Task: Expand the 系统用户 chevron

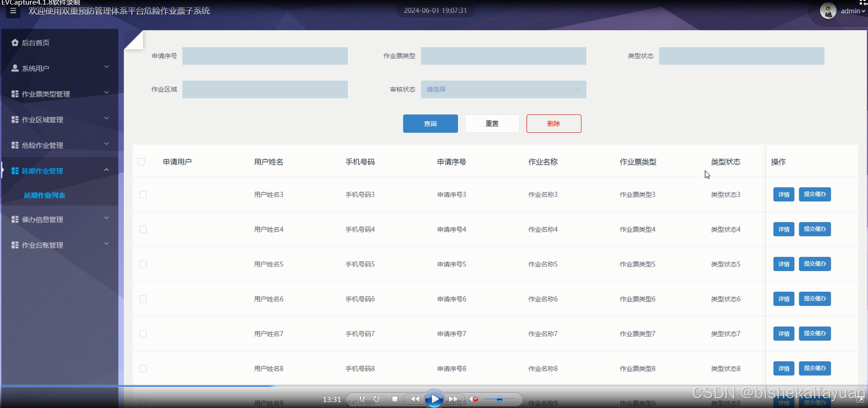Action: pos(106,67)
